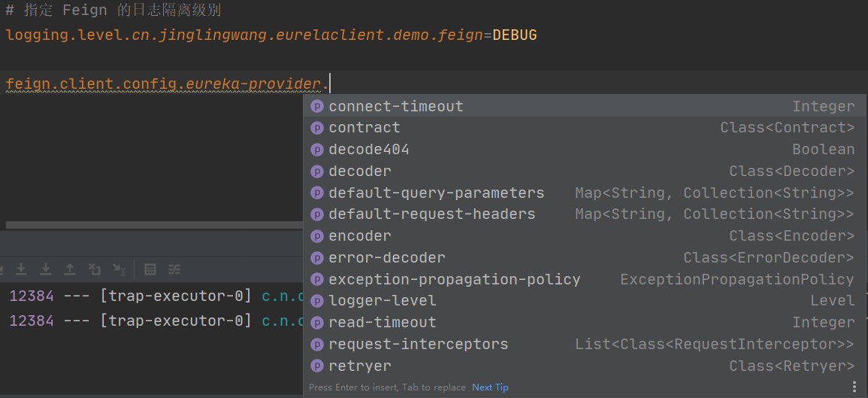The height and width of the screenshot is (398, 868).
Task: Click the property icon beside retryer
Action: point(316,366)
